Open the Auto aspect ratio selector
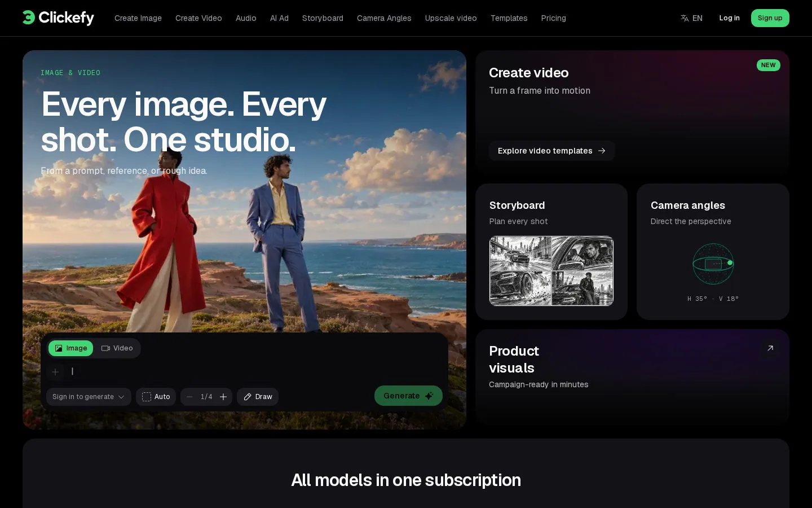 click(x=156, y=397)
